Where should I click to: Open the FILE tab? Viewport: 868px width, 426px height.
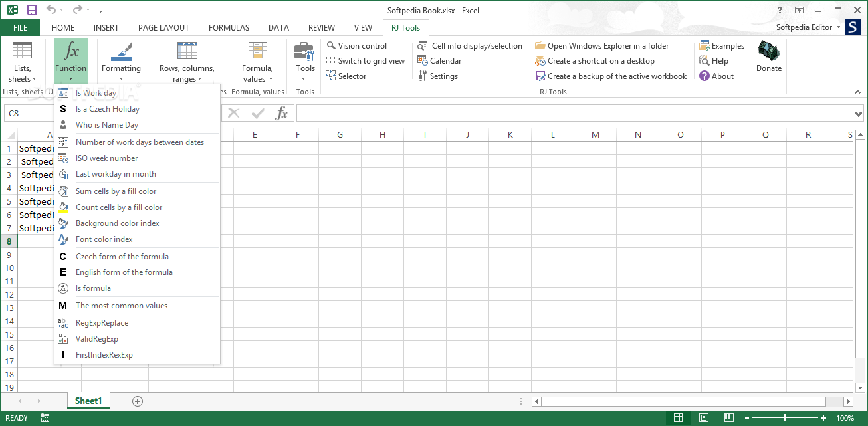[x=20, y=28]
